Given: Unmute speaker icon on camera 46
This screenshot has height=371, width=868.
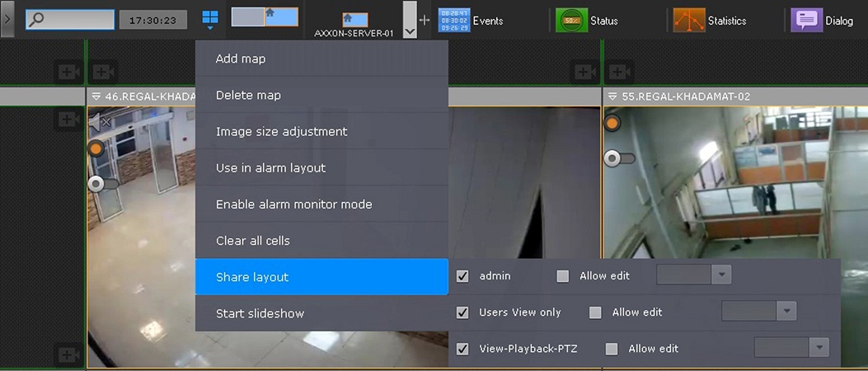Looking at the screenshot, I should pos(100,123).
